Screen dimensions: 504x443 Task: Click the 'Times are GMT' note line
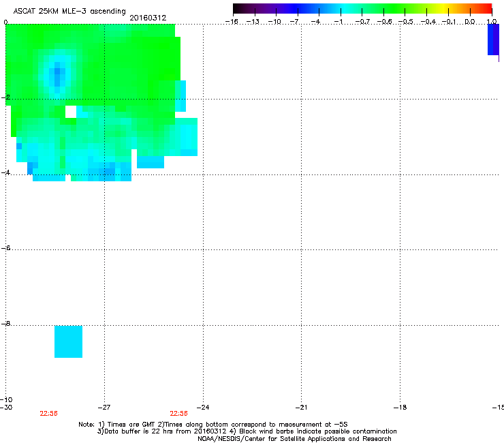pos(213,425)
